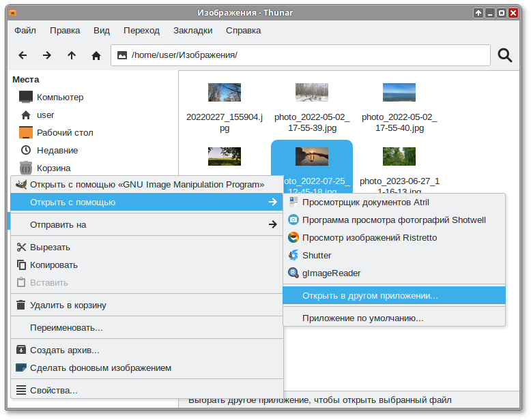Choose Открыть с помощью «GNU Image Manipulation Program»
Image resolution: width=531 pixels, height=420 pixels.
click(147, 184)
